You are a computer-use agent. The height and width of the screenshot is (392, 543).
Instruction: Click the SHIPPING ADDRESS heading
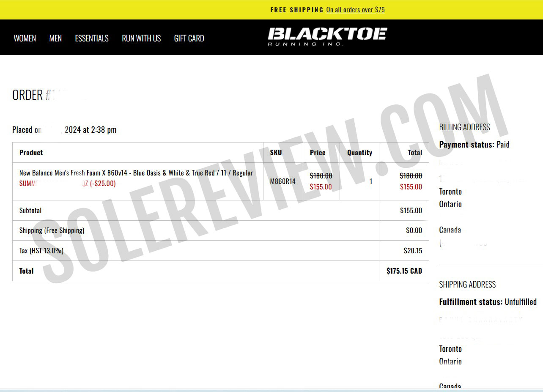tap(467, 284)
